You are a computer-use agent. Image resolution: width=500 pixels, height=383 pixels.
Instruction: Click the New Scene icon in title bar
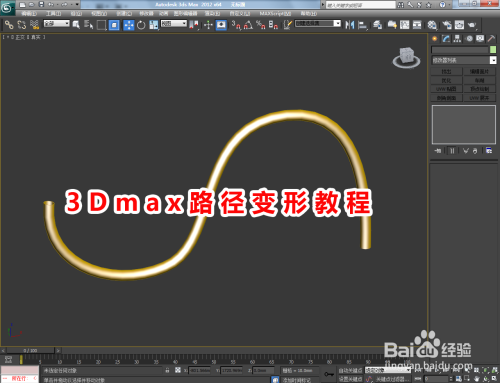point(22,4)
